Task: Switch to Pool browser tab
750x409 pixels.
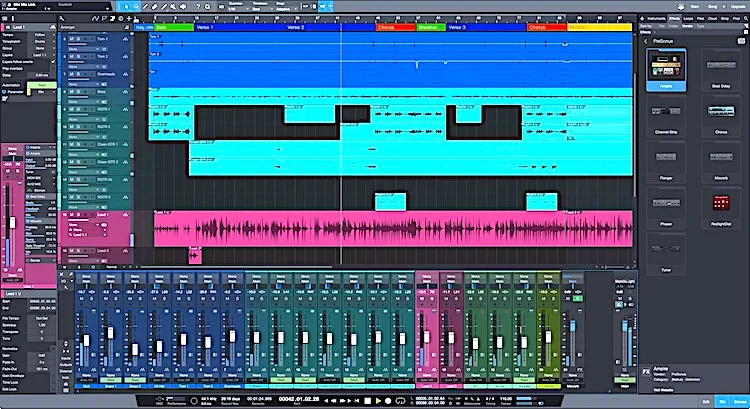Action: (737, 18)
